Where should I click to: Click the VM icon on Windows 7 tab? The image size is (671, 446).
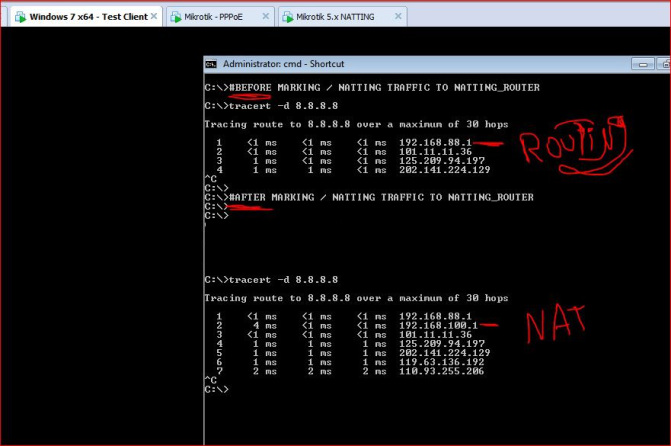point(19,17)
